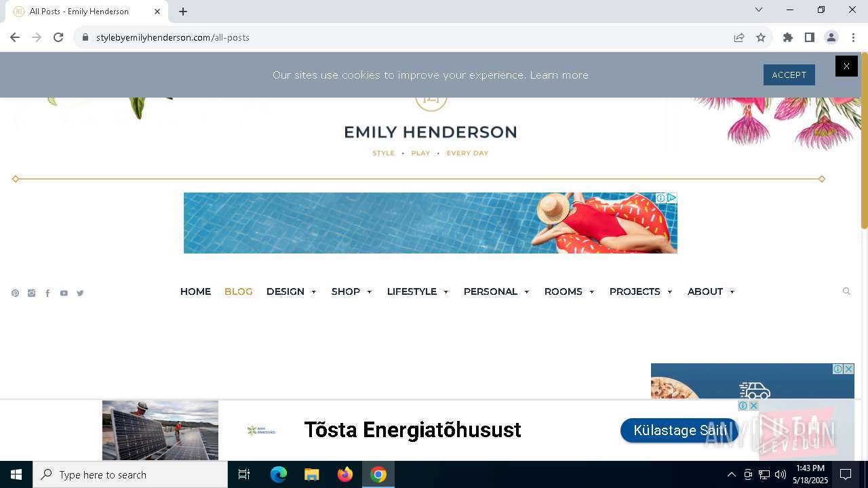Screen dimensions: 868x488
Task: Open the Instagram social icon
Action: pyautogui.click(x=31, y=293)
